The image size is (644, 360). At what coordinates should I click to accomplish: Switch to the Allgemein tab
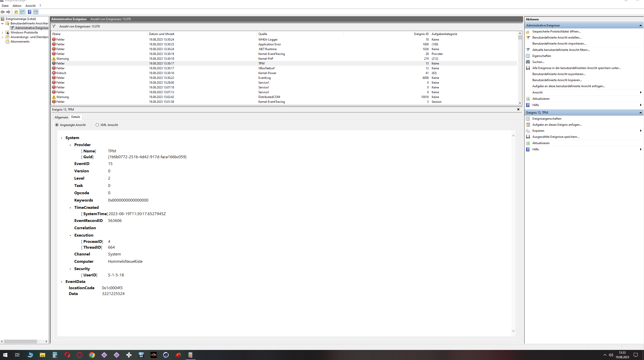[x=61, y=117]
